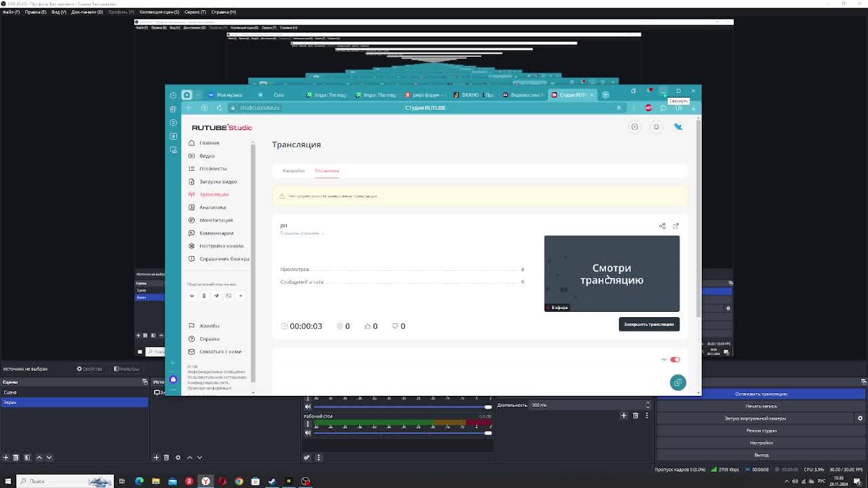Click Запуск виртуальной камеры

tap(755, 418)
